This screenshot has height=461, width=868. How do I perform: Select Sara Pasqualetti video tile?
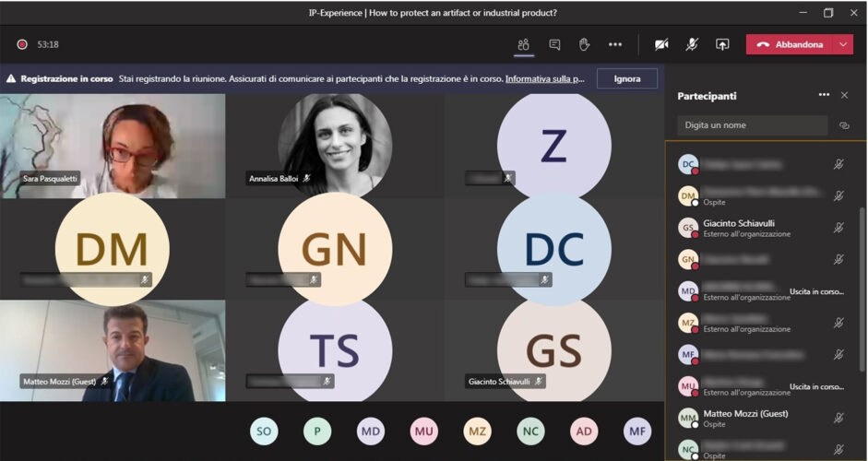(x=113, y=146)
